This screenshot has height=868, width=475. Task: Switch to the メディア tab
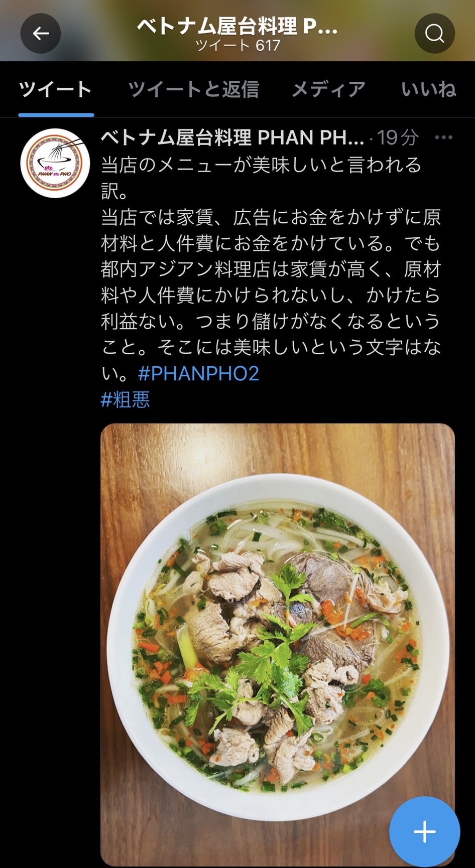pos(329,89)
